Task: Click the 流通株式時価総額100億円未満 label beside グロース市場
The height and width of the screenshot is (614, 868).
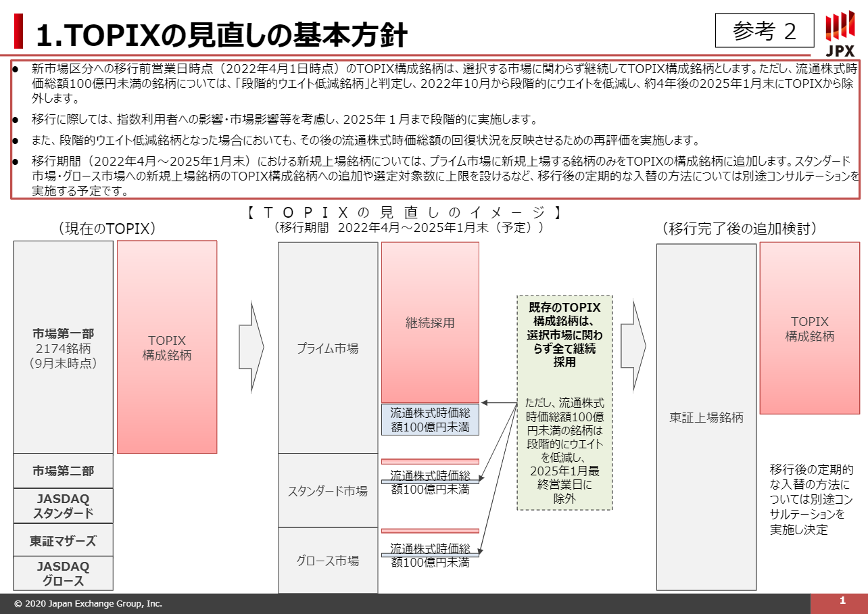Action: point(430,554)
